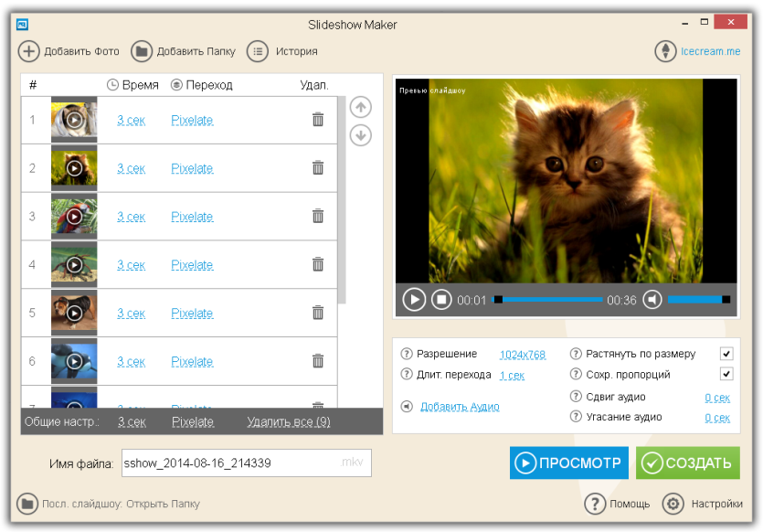Change general Pixelate transition in Общие настр.

193,422
